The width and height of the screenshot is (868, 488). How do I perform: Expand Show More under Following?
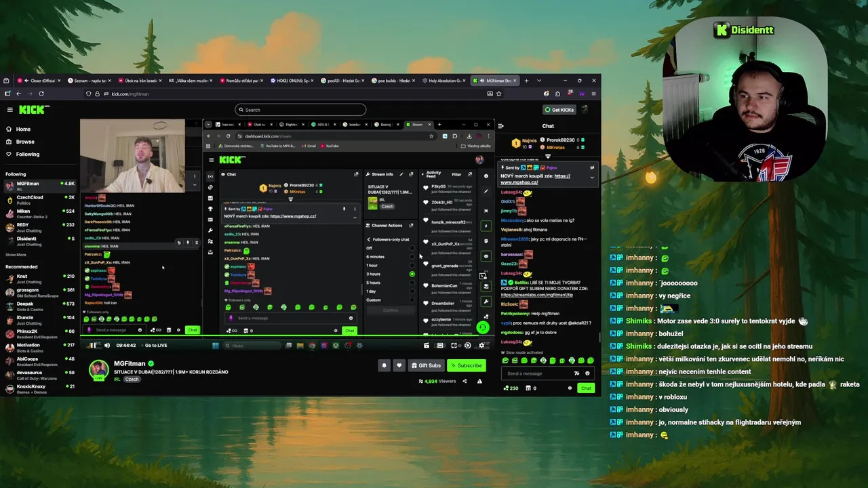(x=16, y=255)
